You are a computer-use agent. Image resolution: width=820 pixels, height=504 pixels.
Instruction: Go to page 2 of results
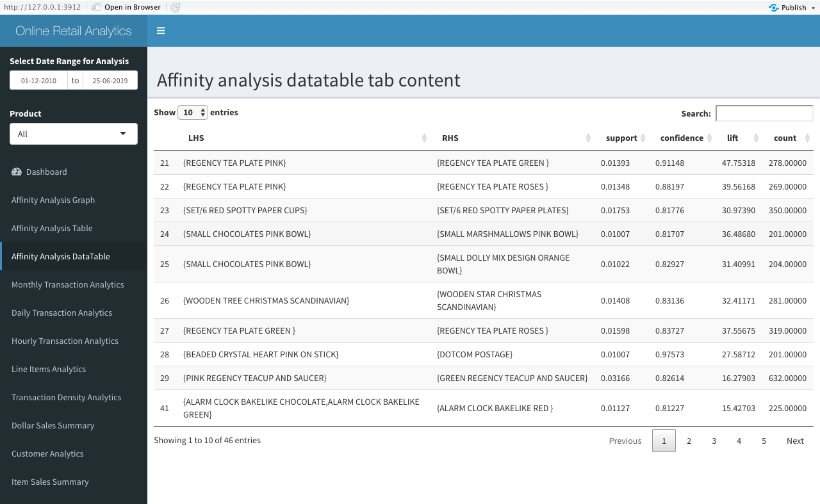click(689, 441)
